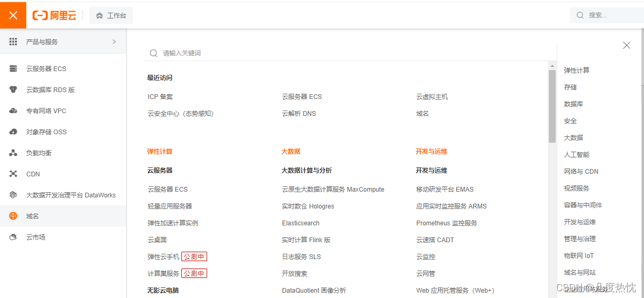This screenshot has height=298, width=644.
Task: Click the Alibaba Cloud logo
Action: (54, 15)
